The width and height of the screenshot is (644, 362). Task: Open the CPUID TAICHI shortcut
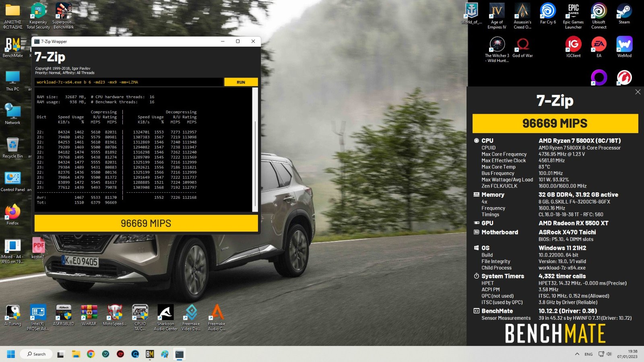pyautogui.click(x=140, y=318)
